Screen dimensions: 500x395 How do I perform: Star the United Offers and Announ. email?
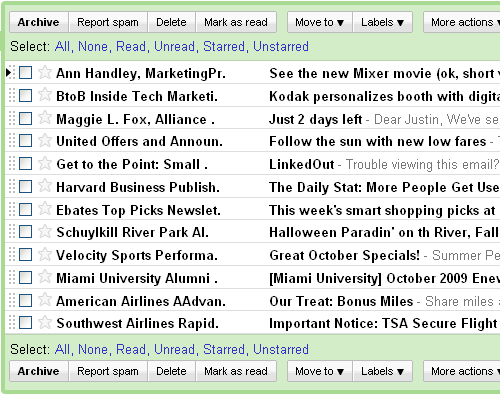[45, 140]
